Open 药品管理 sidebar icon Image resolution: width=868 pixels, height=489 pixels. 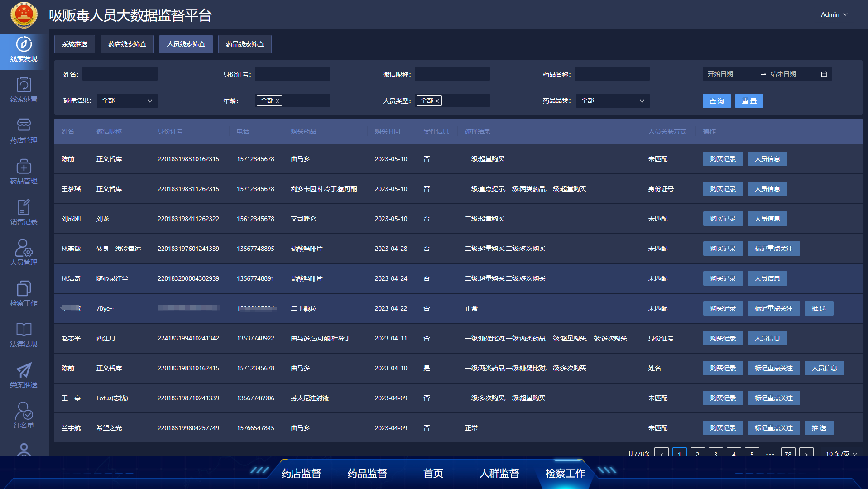point(24,172)
